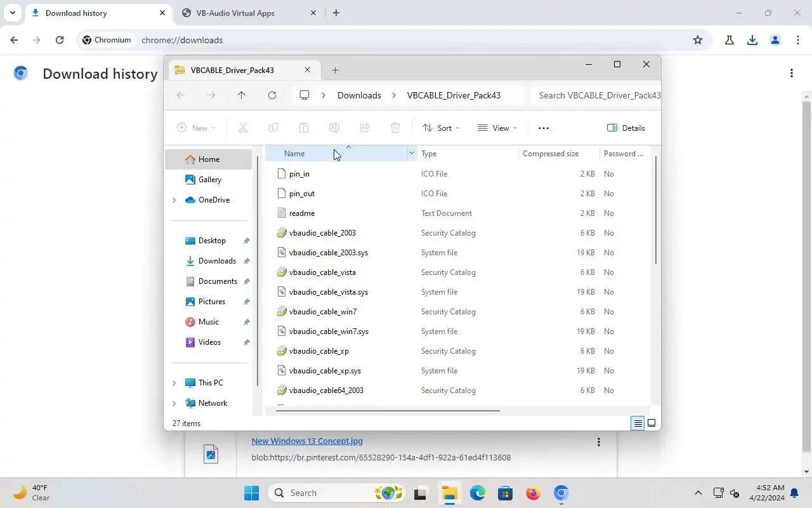The height and width of the screenshot is (508, 812).
Task: Click the Paste icon in Explorer toolbar
Action: point(304,128)
